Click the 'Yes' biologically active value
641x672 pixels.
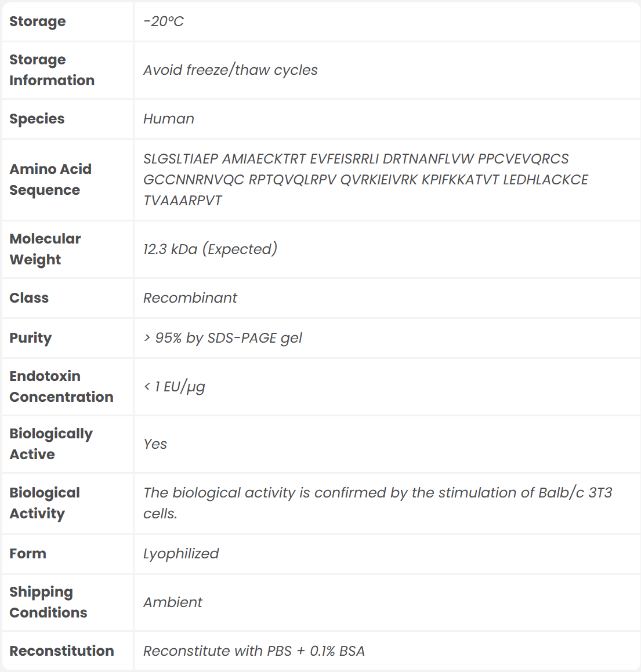click(x=155, y=444)
